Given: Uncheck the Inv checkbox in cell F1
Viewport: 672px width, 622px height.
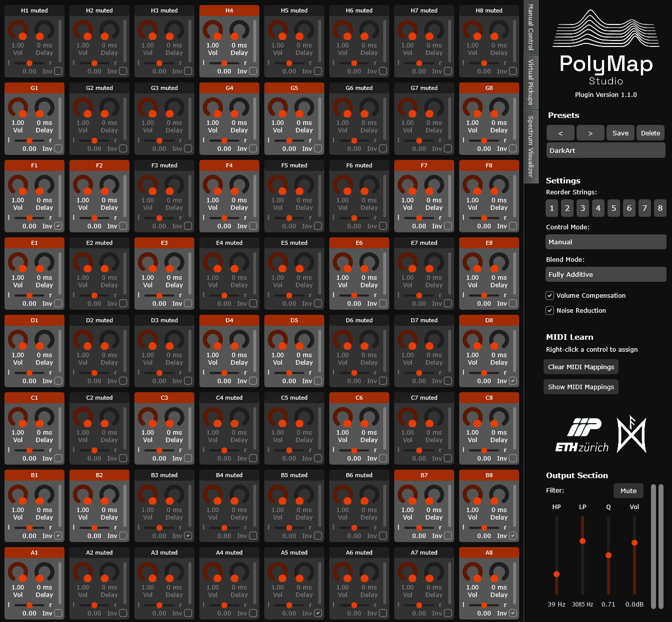Looking at the screenshot, I should coord(58,226).
